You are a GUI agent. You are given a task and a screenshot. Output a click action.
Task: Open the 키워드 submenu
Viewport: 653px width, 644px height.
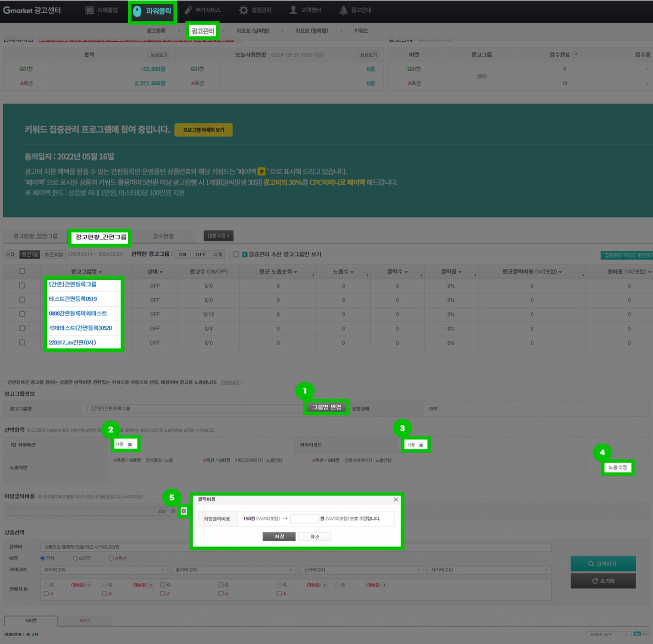361,31
